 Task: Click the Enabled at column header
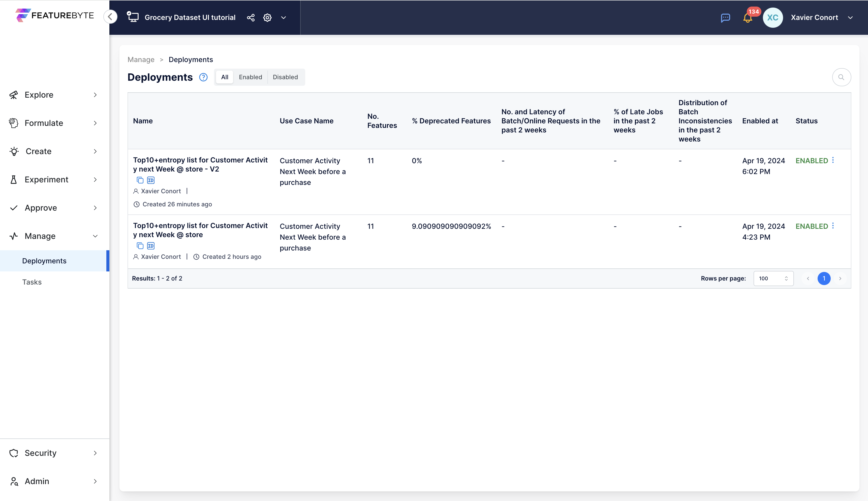click(x=760, y=121)
